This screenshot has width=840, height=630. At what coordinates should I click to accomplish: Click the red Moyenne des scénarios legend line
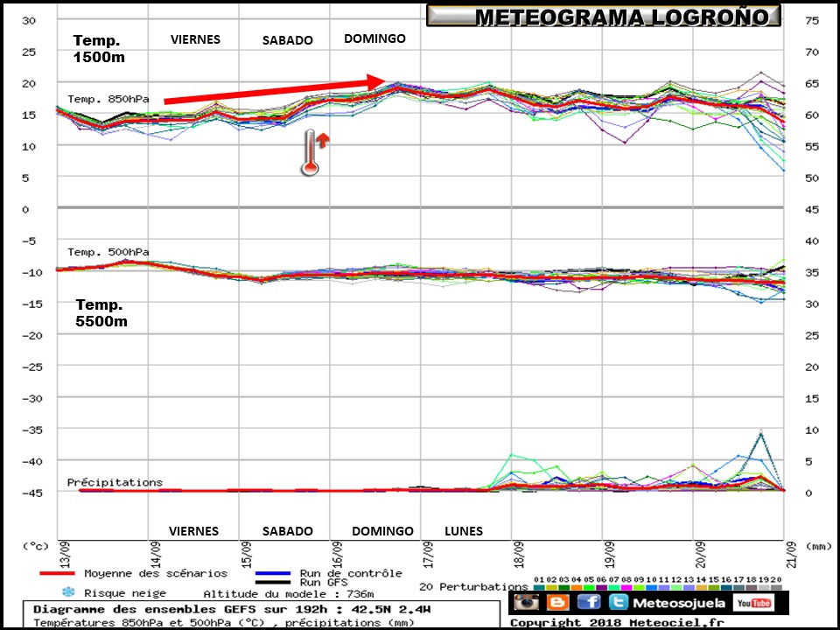click(x=57, y=573)
